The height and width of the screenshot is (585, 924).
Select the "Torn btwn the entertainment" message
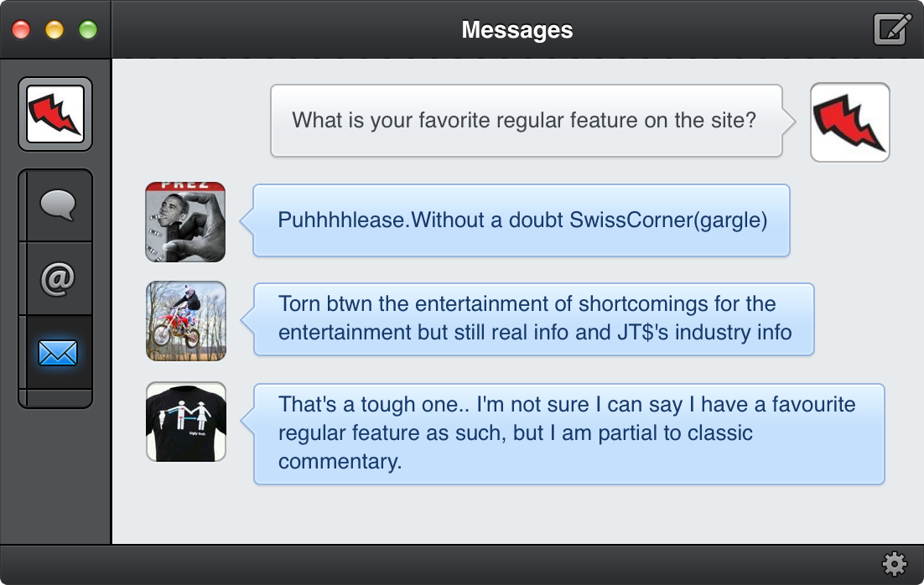click(x=534, y=319)
